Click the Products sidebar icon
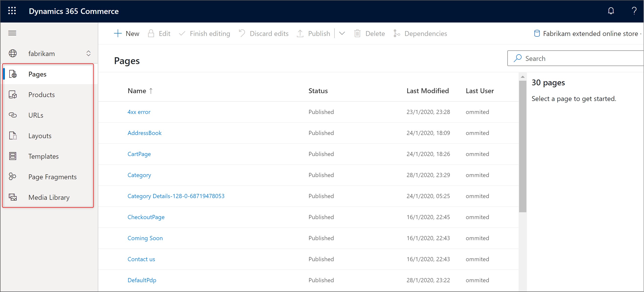 13,94
